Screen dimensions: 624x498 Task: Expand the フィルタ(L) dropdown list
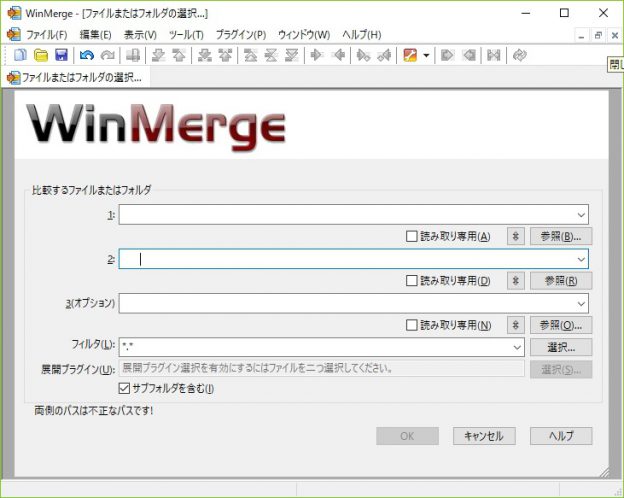point(517,348)
